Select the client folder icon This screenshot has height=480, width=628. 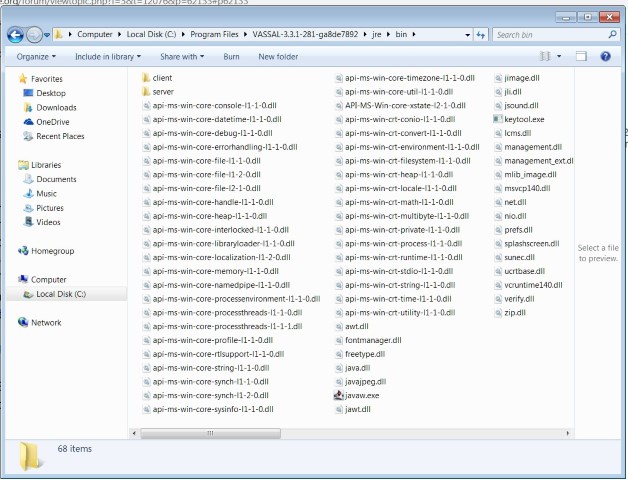146,78
